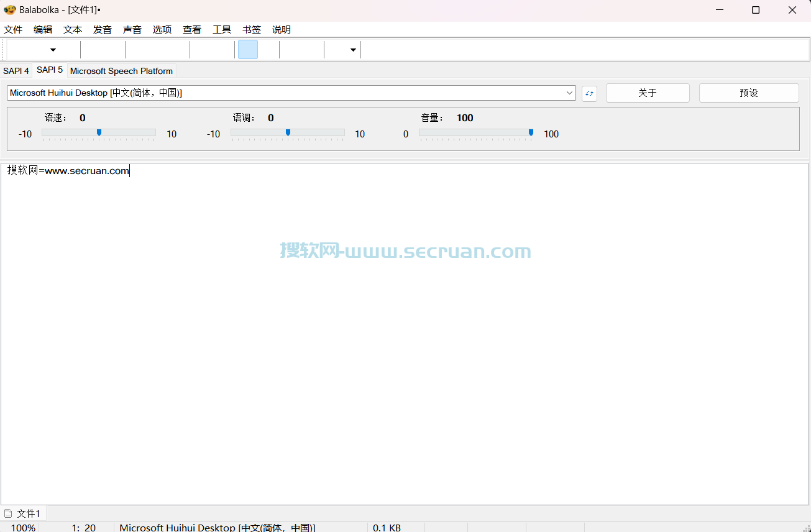Open the 声音 menu

132,29
